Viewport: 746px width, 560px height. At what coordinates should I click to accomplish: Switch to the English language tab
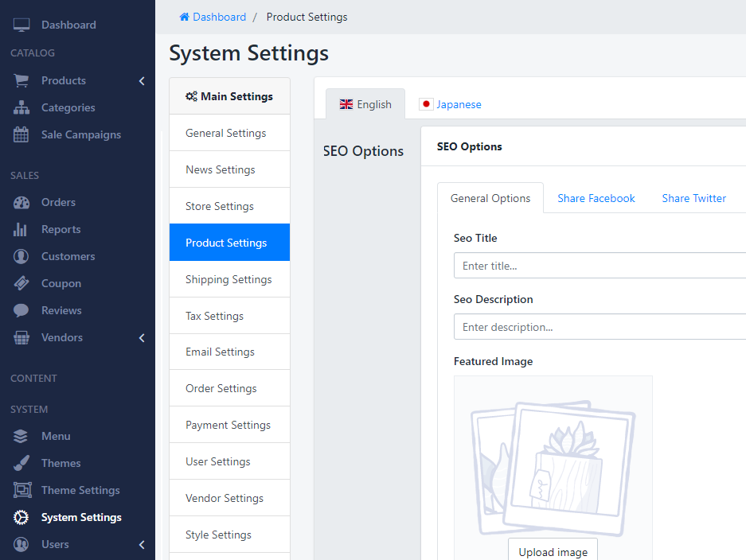click(x=365, y=104)
